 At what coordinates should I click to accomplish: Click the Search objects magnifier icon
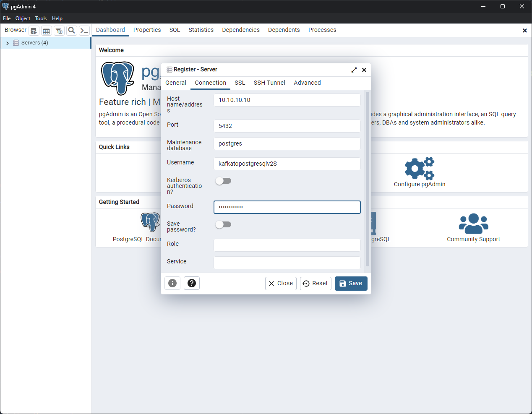[71, 30]
